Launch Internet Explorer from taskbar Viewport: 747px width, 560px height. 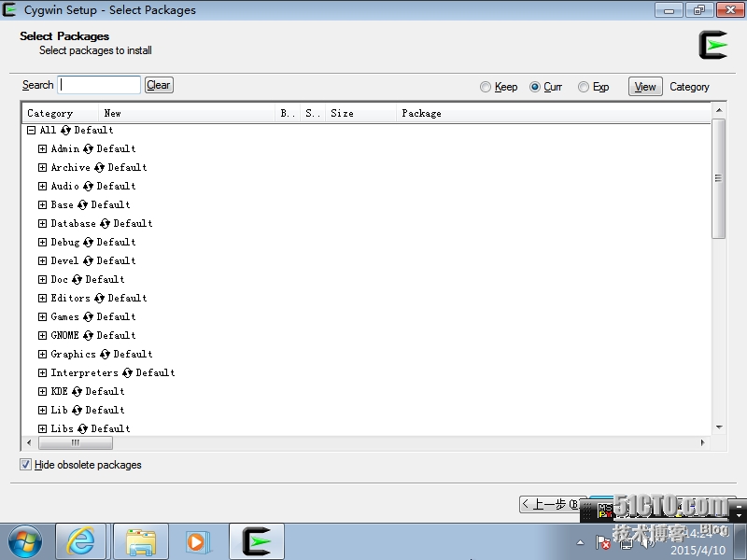[x=80, y=542]
